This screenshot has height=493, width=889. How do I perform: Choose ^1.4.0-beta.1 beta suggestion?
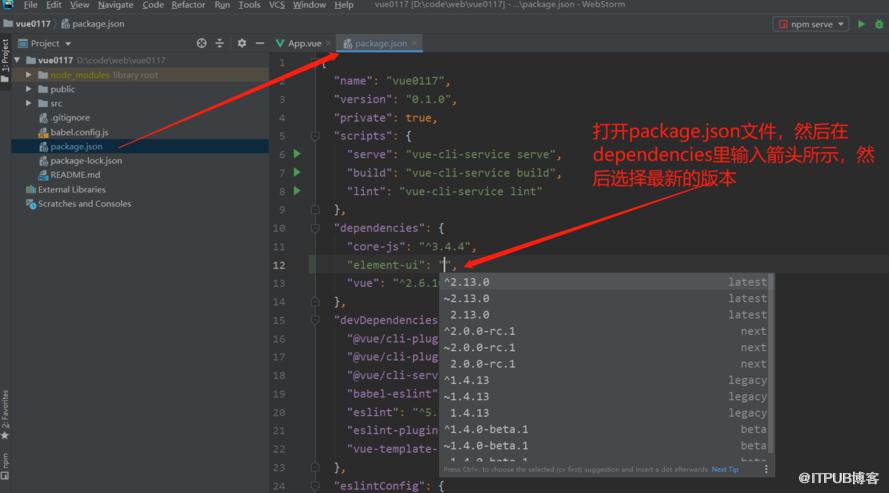pos(604,429)
